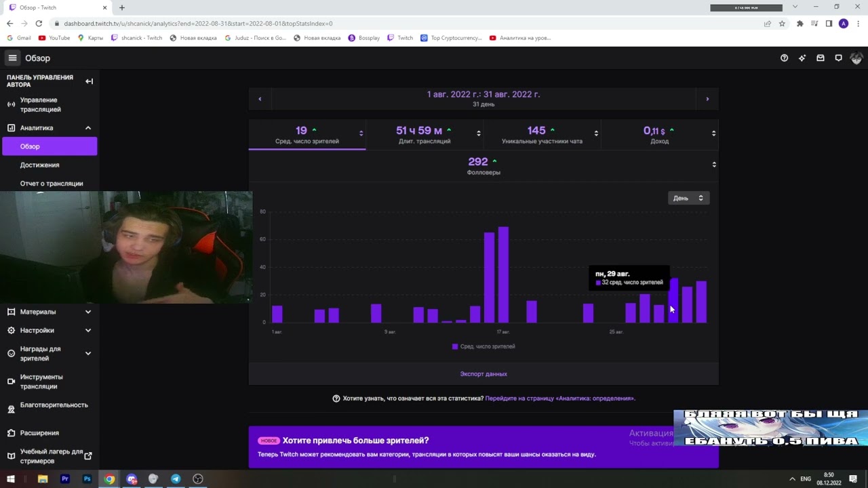Open the YouTube bookmark
The height and width of the screenshot is (488, 868).
tap(54, 38)
